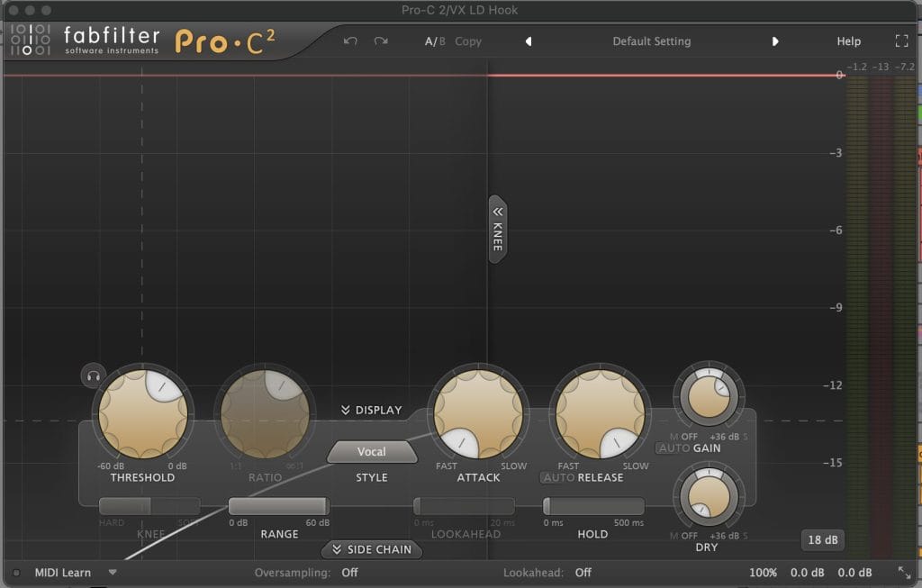The height and width of the screenshot is (588, 922).
Task: Expand the Side Chain section
Action: tap(371, 549)
